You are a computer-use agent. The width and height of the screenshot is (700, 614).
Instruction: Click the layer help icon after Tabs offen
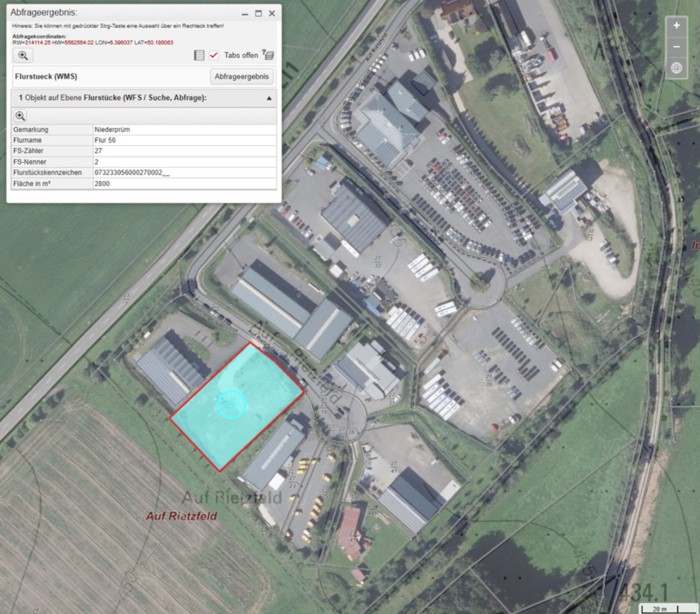pos(268,55)
